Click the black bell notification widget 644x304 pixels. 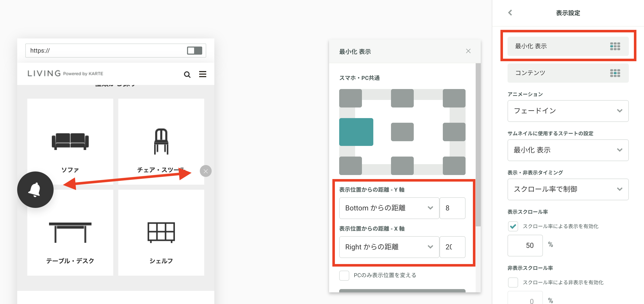tap(35, 190)
